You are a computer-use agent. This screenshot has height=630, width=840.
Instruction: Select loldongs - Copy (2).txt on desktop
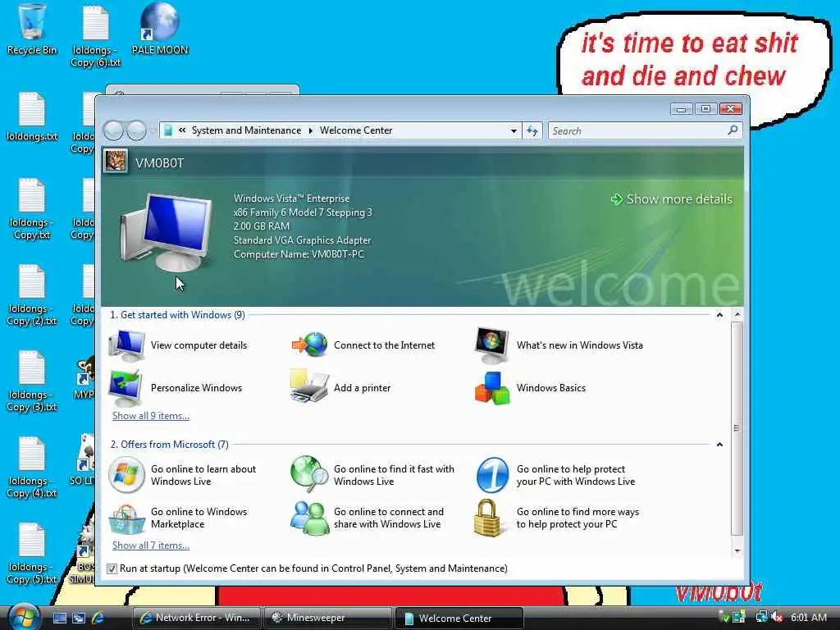pyautogui.click(x=32, y=295)
